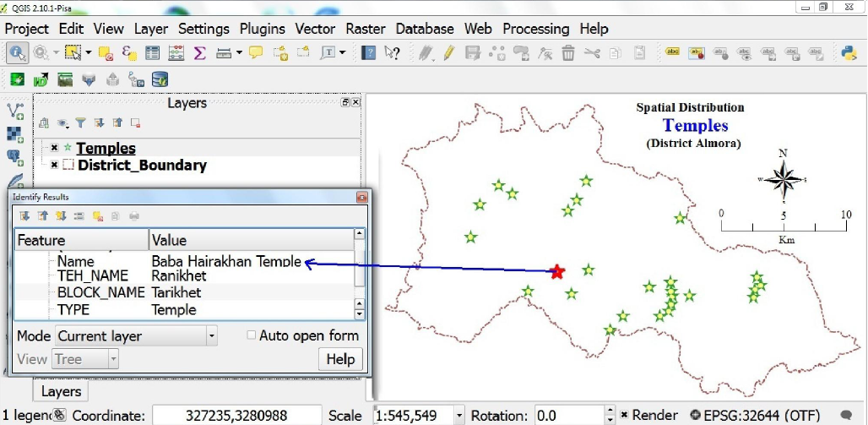The image size is (868, 425).
Task: Select the Measure Line ruler tool
Action: point(224,53)
